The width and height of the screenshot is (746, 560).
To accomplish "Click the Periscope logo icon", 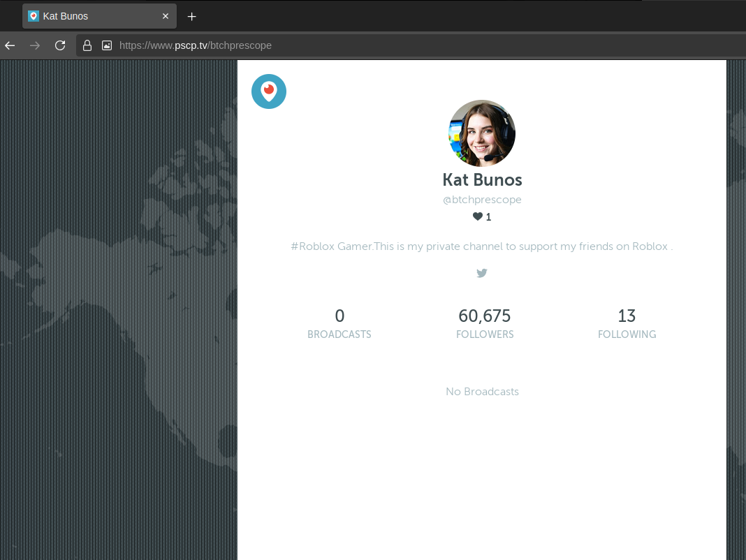I will [x=269, y=91].
